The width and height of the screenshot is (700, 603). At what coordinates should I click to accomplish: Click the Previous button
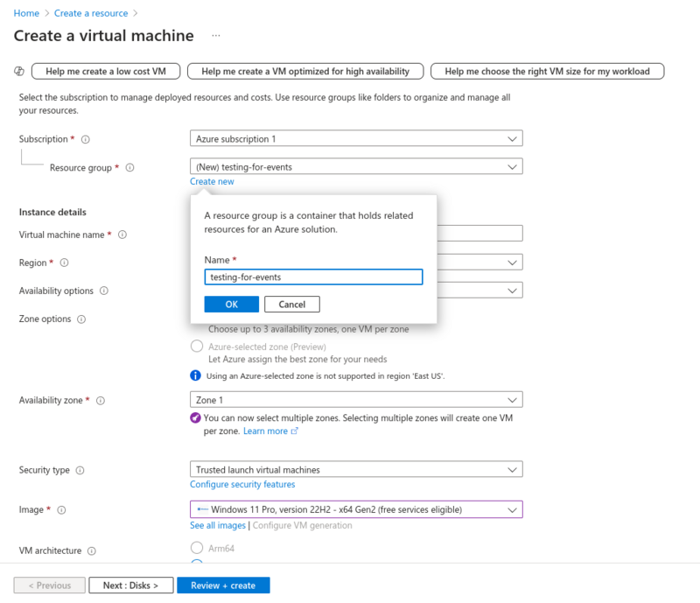[50, 585]
